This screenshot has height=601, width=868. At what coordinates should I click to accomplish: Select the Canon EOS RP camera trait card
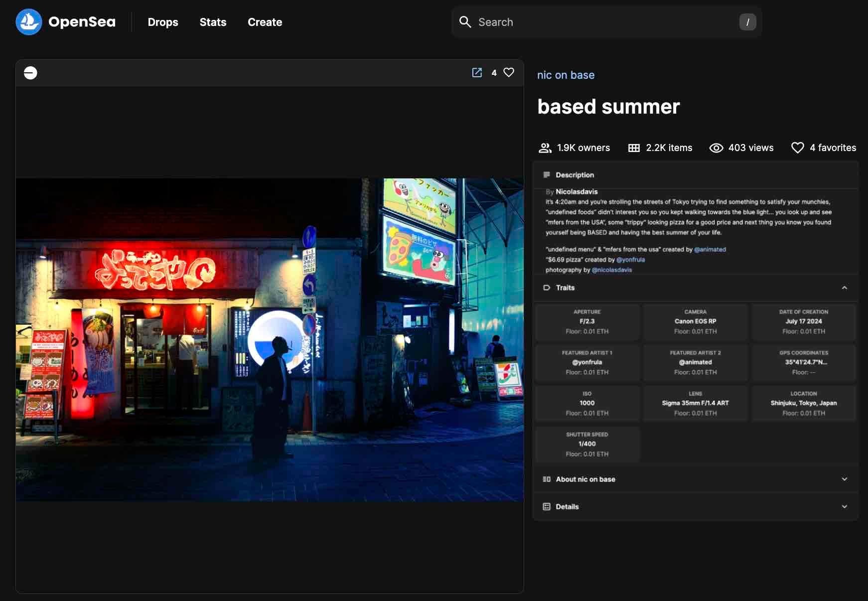coord(695,321)
